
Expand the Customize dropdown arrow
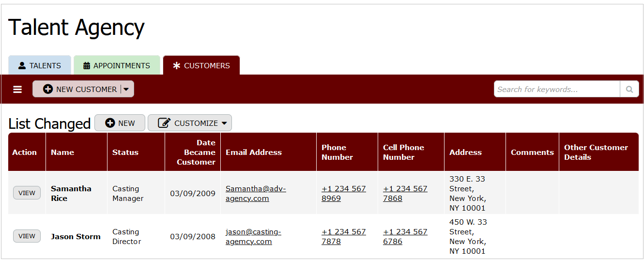point(224,123)
